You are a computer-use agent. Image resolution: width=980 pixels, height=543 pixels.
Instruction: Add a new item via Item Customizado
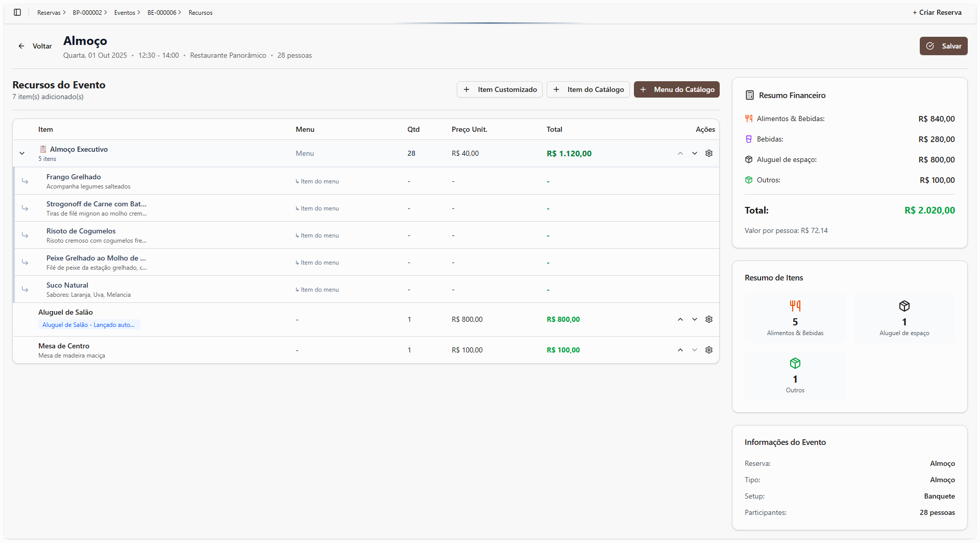[x=499, y=89]
